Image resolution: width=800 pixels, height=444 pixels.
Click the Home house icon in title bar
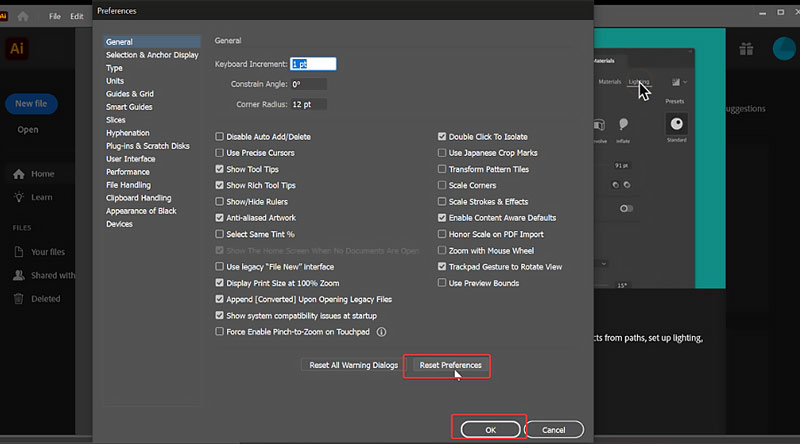pos(23,16)
